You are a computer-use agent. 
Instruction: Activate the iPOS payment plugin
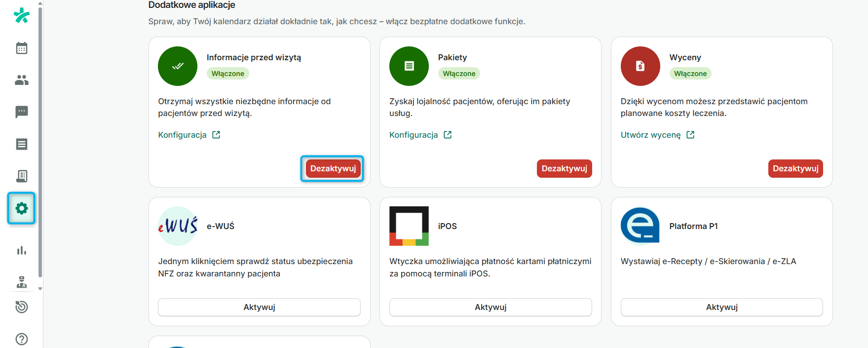click(x=490, y=307)
